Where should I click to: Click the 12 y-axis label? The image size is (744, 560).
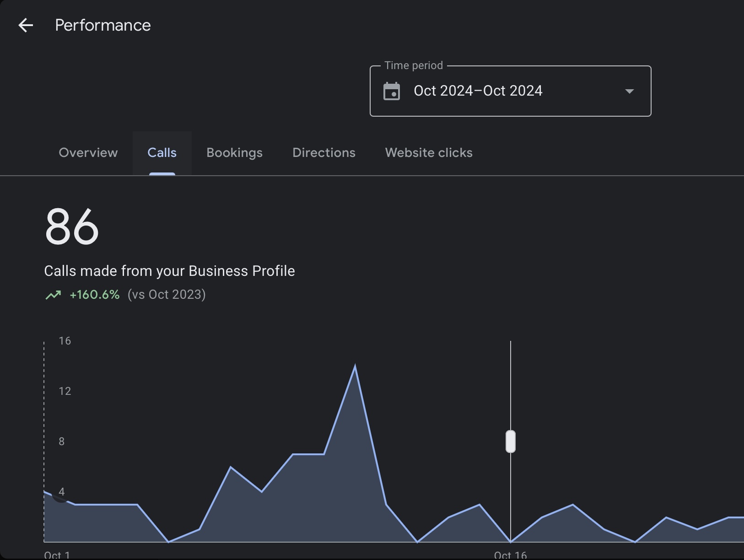pyautogui.click(x=65, y=391)
